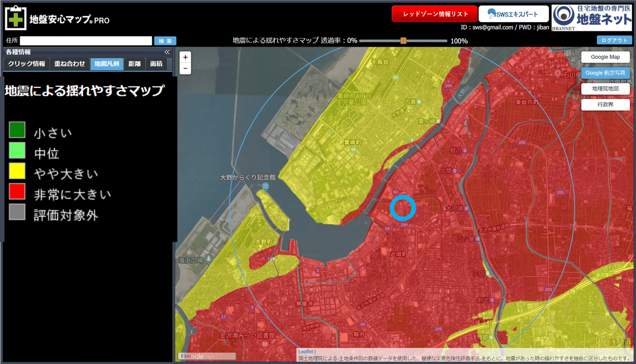This screenshot has height=364, width=636.
Task: Click the ログアウト button
Action: 615,40
